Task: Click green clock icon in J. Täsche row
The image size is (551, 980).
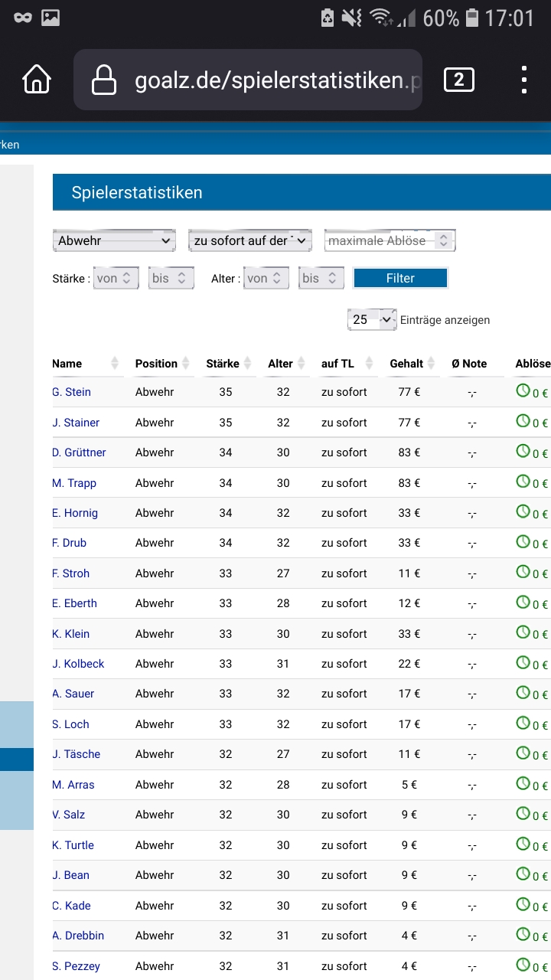Action: tap(523, 753)
